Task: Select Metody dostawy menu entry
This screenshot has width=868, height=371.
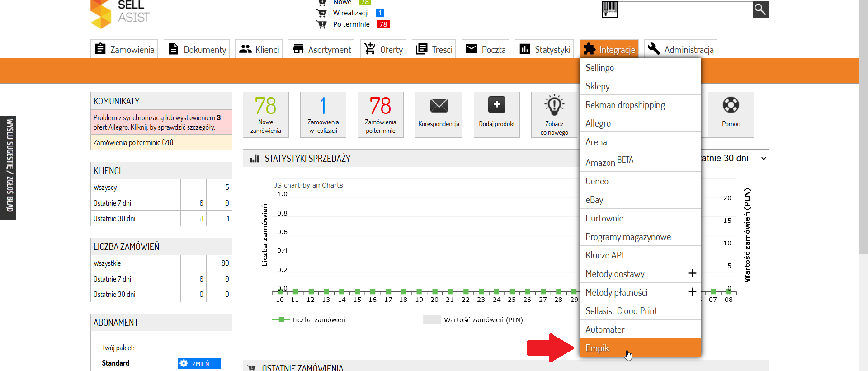Action: coord(632,273)
